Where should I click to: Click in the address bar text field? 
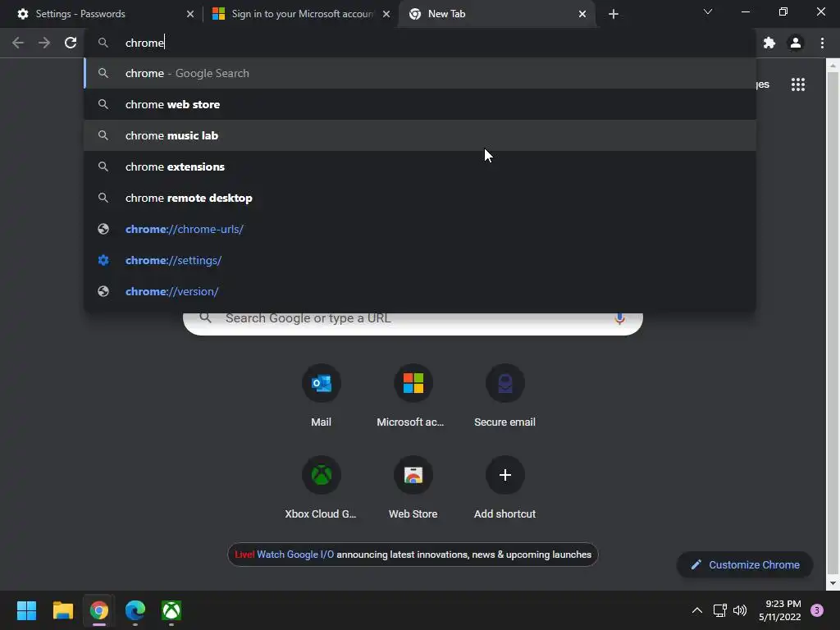point(420,43)
